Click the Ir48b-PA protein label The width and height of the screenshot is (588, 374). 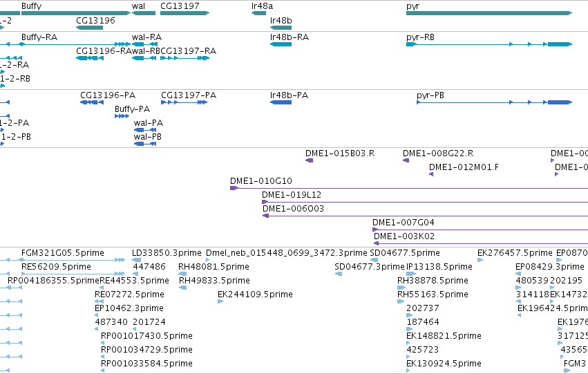click(x=289, y=95)
